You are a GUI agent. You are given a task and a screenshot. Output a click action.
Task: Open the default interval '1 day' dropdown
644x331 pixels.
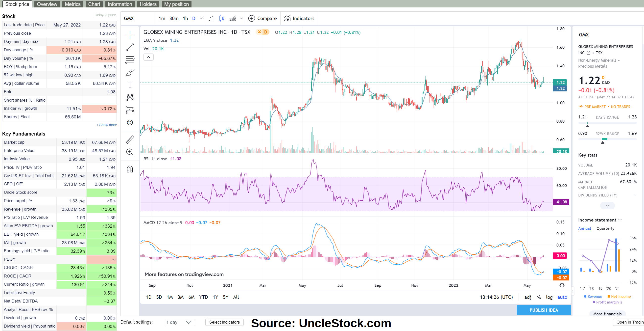click(180, 322)
